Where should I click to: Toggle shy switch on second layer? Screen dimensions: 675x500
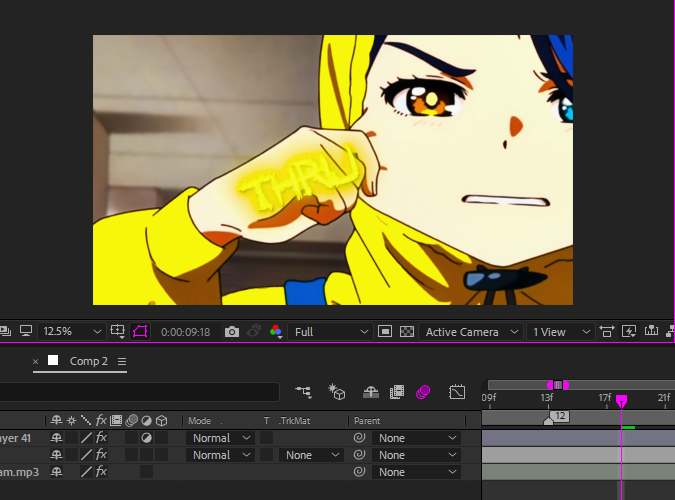point(56,455)
